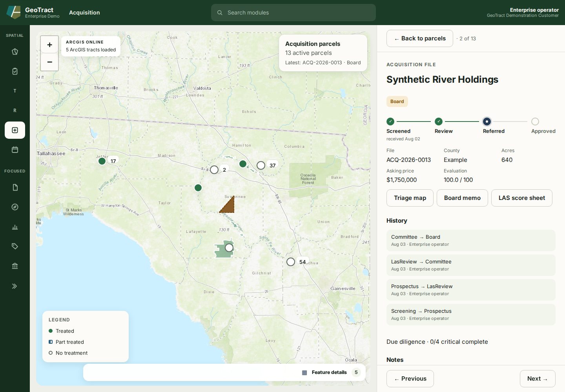Select the Screened stage step marker
565x392 pixels.
pos(390,122)
